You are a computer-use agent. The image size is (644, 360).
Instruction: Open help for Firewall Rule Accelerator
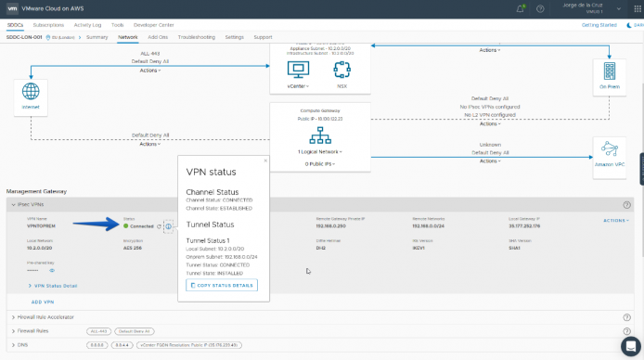626,317
